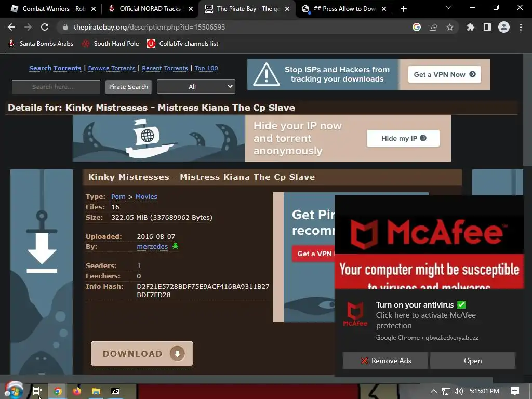Click the Hide my IP button
This screenshot has height=399, width=532.
(x=403, y=138)
